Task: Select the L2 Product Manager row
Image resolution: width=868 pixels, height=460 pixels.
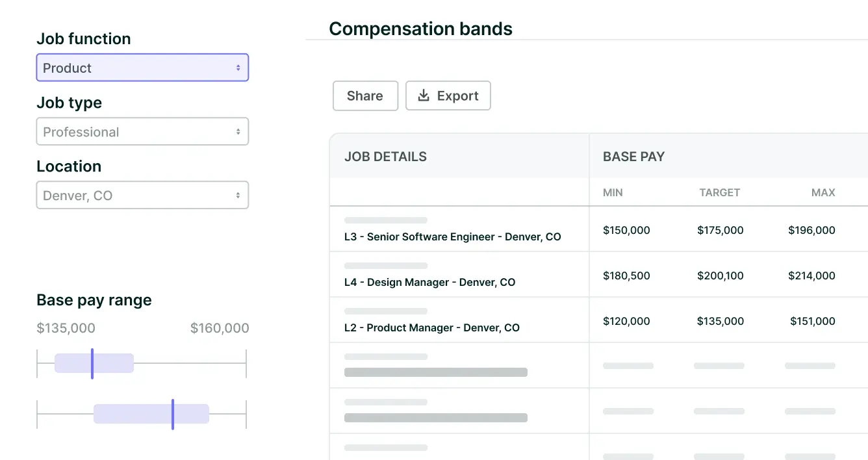Action: (x=431, y=327)
